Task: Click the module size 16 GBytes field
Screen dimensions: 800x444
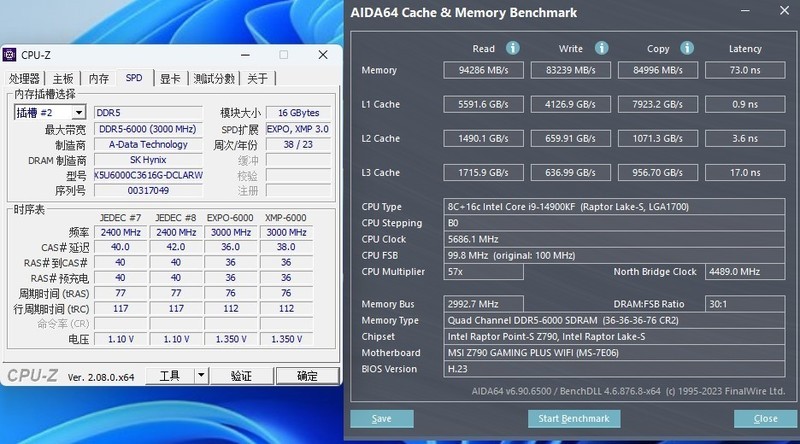Action: pos(298,113)
